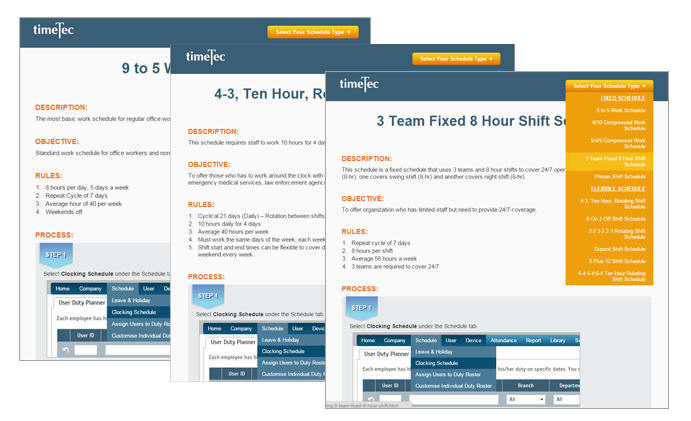Click Company in the 4-3 Ten Hour page nav bar

(x=241, y=328)
